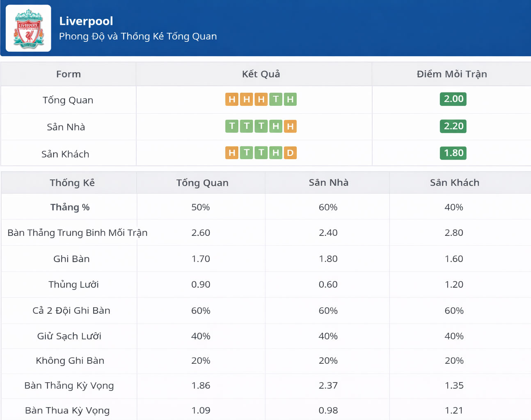Click the 2.00 points-per-match badge

pyautogui.click(x=453, y=99)
